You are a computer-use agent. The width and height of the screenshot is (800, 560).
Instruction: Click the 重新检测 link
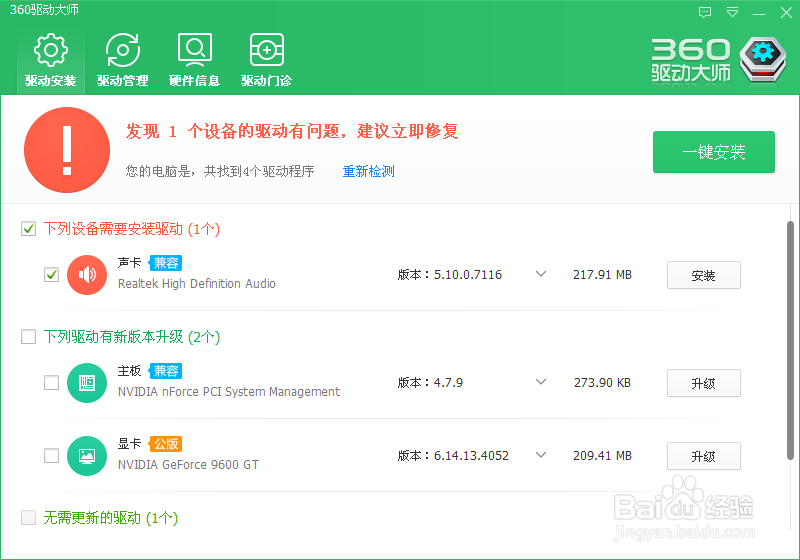[x=368, y=171]
